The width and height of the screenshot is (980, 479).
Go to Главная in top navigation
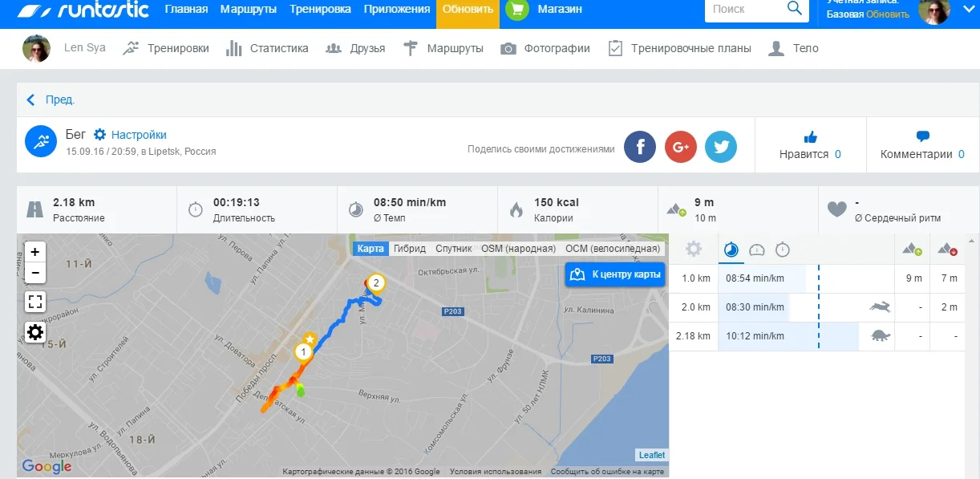(x=186, y=10)
